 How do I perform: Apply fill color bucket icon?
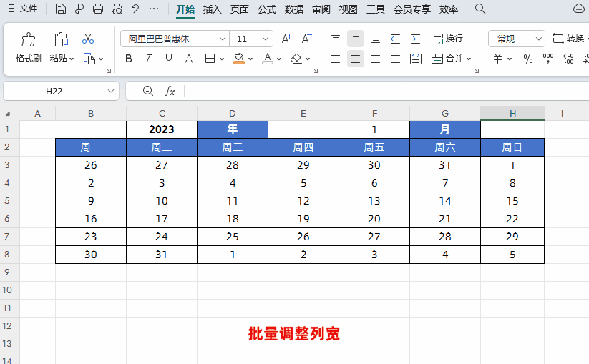click(239, 58)
